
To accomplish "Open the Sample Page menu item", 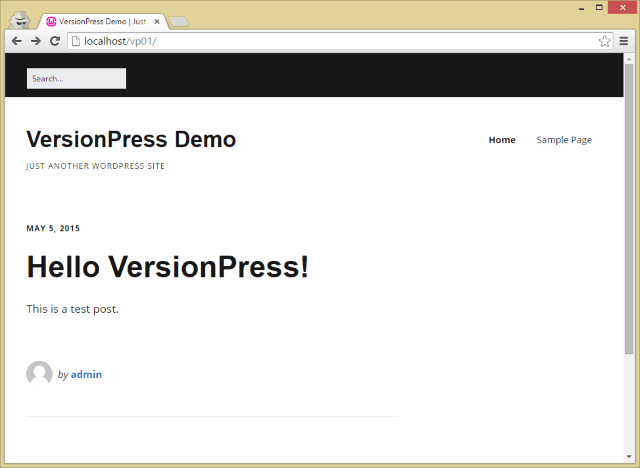I will pyautogui.click(x=564, y=140).
